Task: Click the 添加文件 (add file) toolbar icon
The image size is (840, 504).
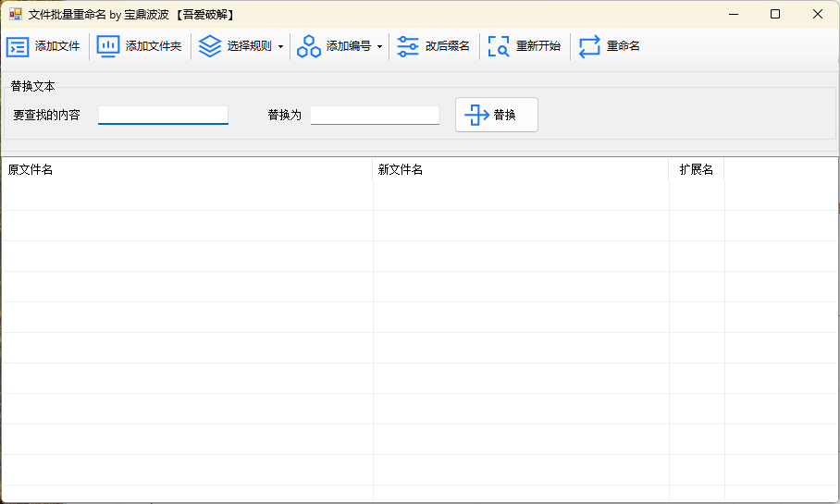Action: coord(18,46)
